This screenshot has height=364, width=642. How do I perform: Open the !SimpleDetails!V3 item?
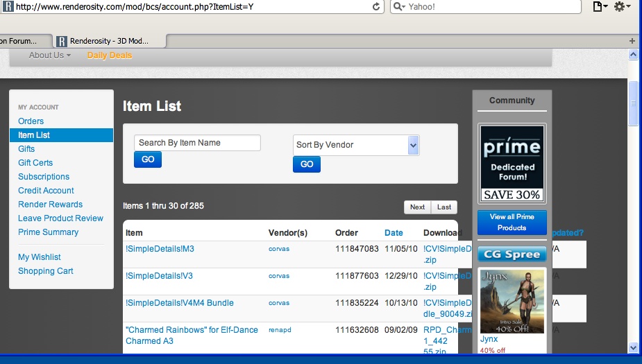(159, 276)
